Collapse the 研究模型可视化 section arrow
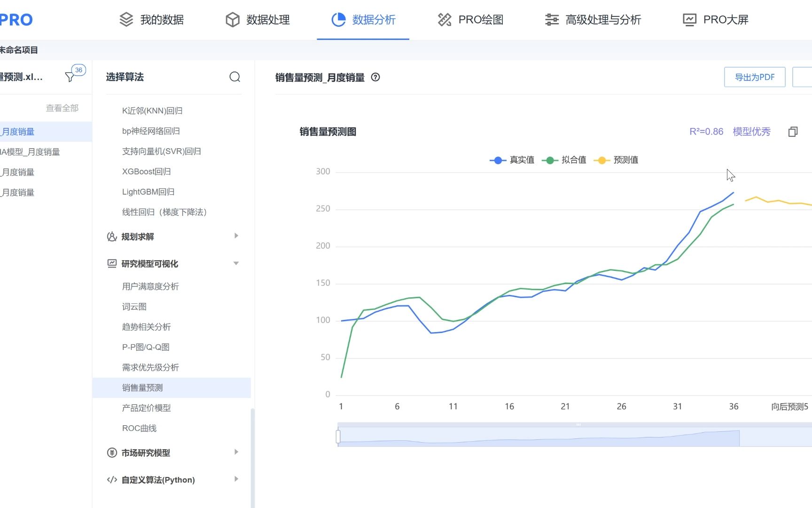 (x=236, y=263)
